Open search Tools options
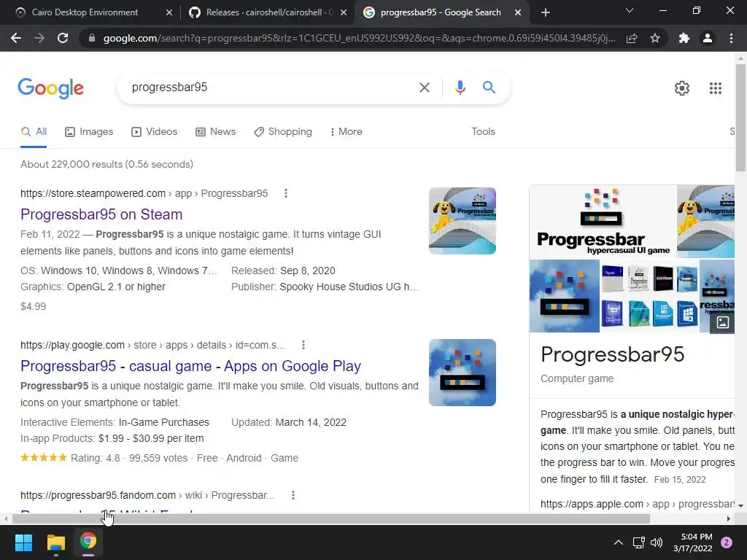The width and height of the screenshot is (747, 560). (x=483, y=132)
